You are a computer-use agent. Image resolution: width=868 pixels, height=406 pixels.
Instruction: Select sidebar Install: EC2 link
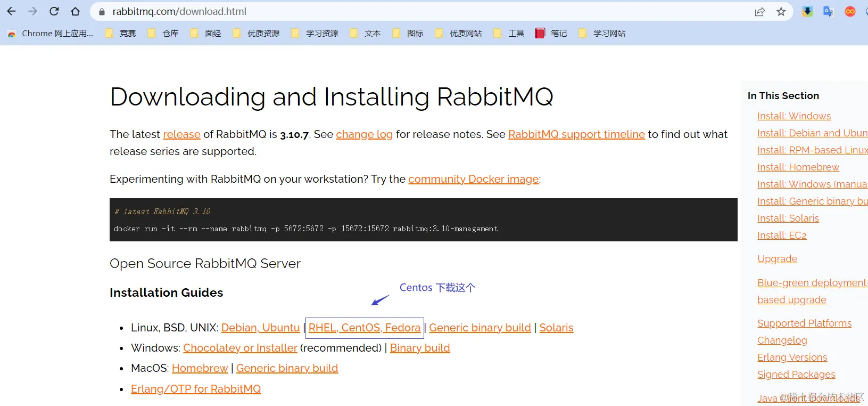[x=782, y=236]
